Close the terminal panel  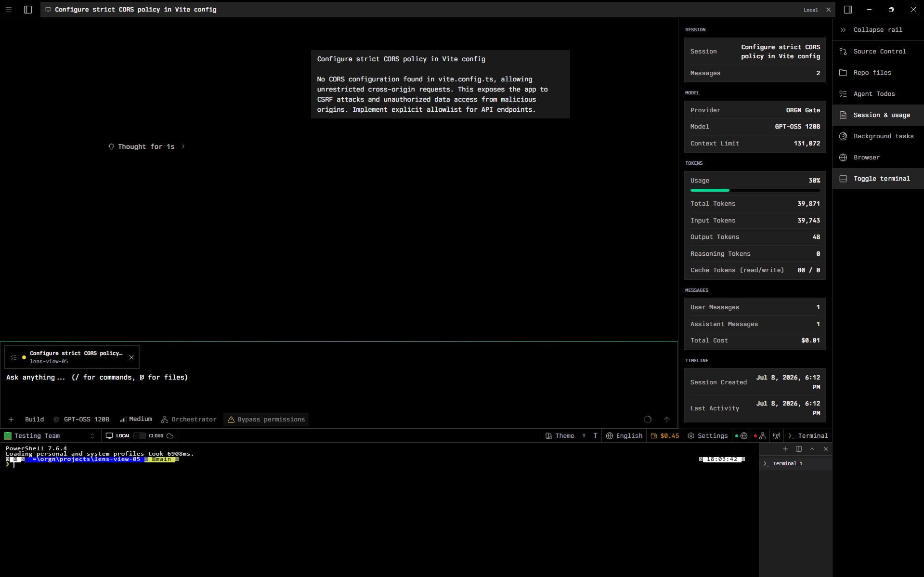coord(826,449)
